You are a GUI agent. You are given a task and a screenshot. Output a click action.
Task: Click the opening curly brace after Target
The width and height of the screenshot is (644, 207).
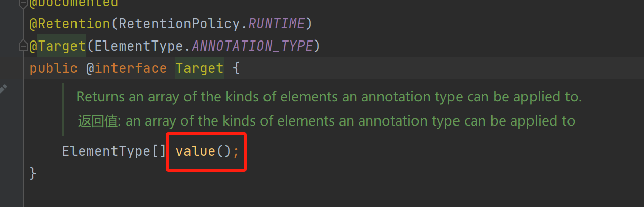pyautogui.click(x=236, y=68)
